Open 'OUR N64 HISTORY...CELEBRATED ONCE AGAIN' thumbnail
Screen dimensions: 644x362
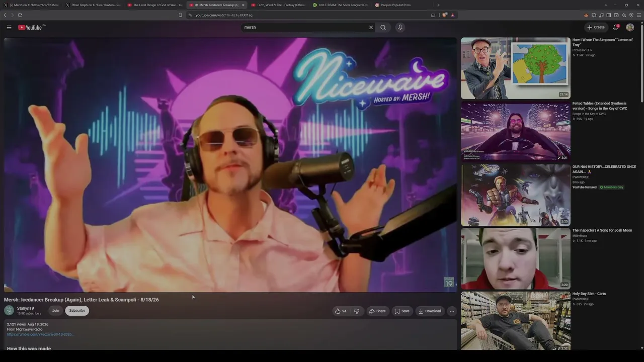pyautogui.click(x=516, y=195)
